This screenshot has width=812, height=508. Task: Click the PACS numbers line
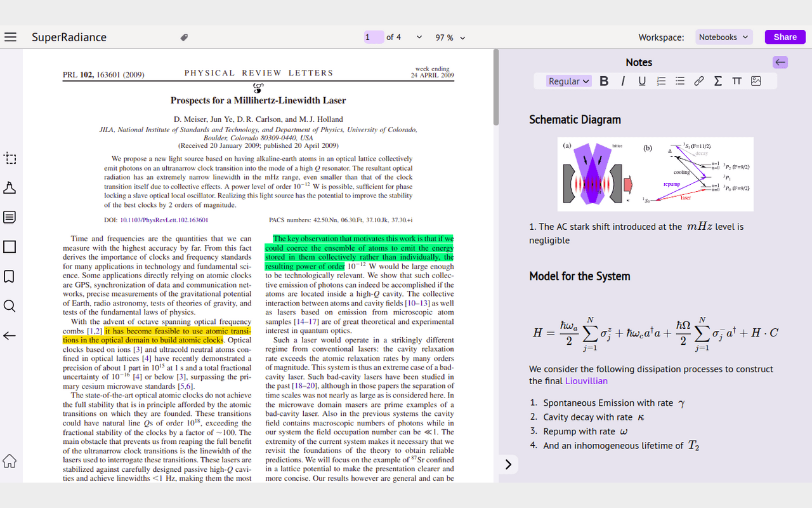(341, 220)
